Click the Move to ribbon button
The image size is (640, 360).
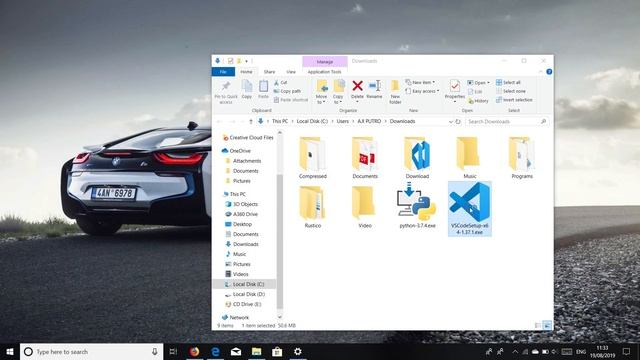[x=322, y=91]
